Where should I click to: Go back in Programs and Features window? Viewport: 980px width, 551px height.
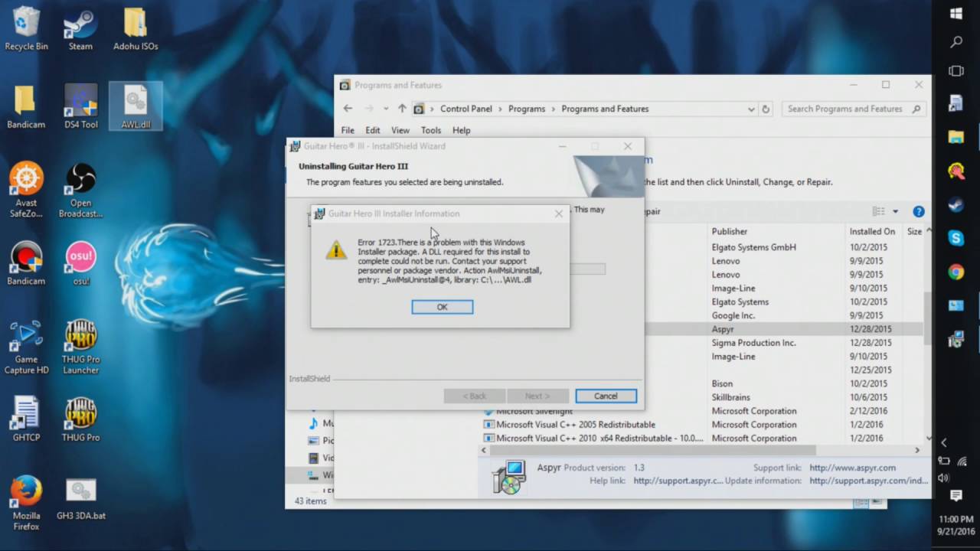[348, 109]
